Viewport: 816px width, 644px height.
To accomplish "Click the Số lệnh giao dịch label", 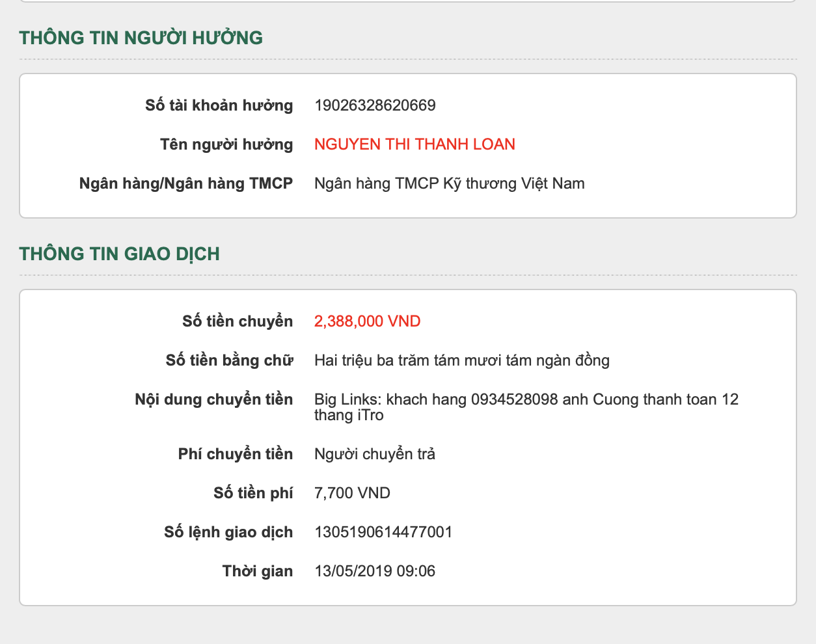I will click(x=228, y=532).
